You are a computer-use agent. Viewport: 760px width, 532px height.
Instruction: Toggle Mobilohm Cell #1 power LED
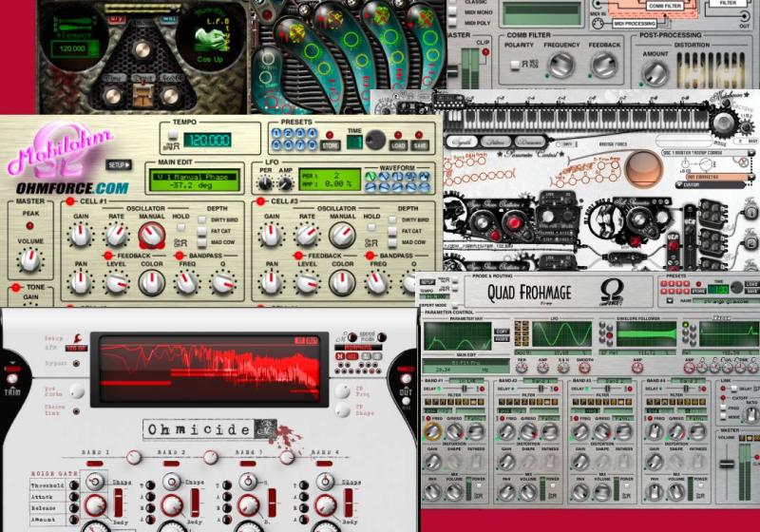(70, 201)
